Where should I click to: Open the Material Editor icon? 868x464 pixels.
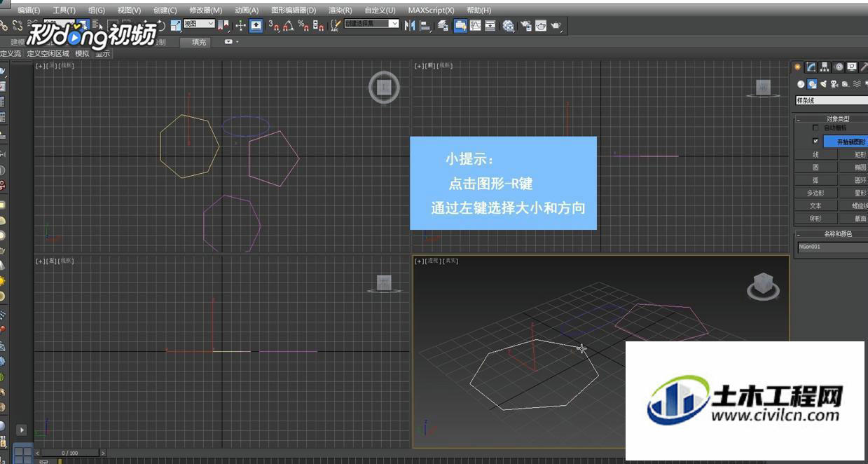pyautogui.click(x=509, y=26)
